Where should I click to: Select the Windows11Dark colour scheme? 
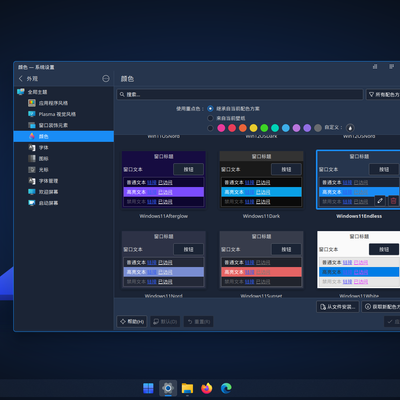[261, 179]
